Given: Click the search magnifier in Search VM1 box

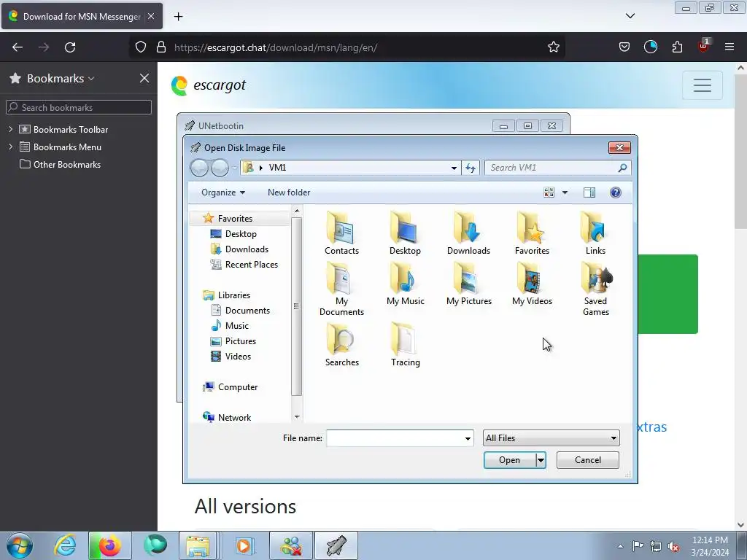Looking at the screenshot, I should click(622, 168).
